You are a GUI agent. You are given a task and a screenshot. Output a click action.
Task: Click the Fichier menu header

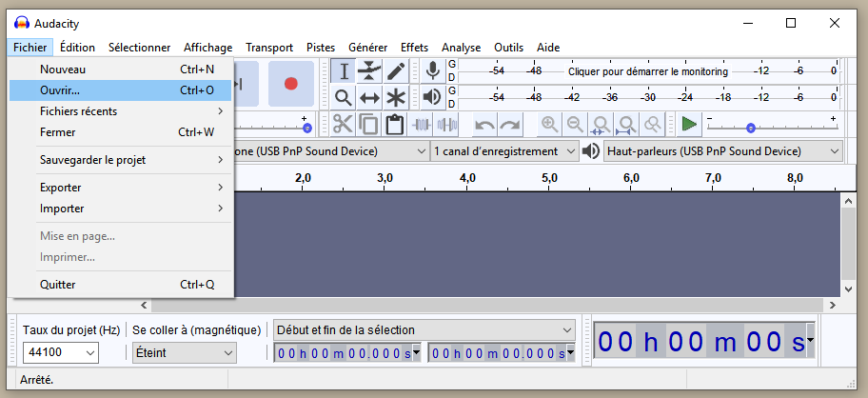point(30,48)
